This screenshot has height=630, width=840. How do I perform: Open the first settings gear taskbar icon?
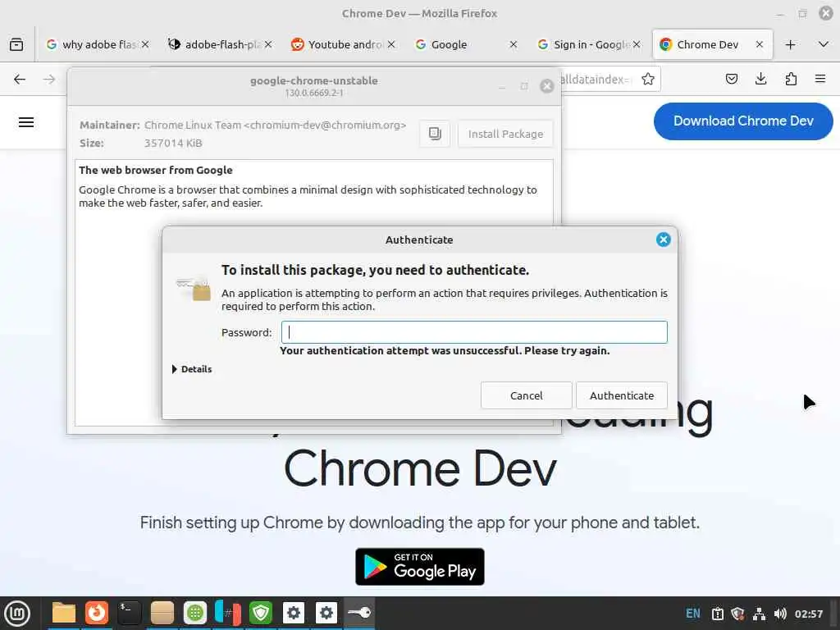tap(294, 613)
